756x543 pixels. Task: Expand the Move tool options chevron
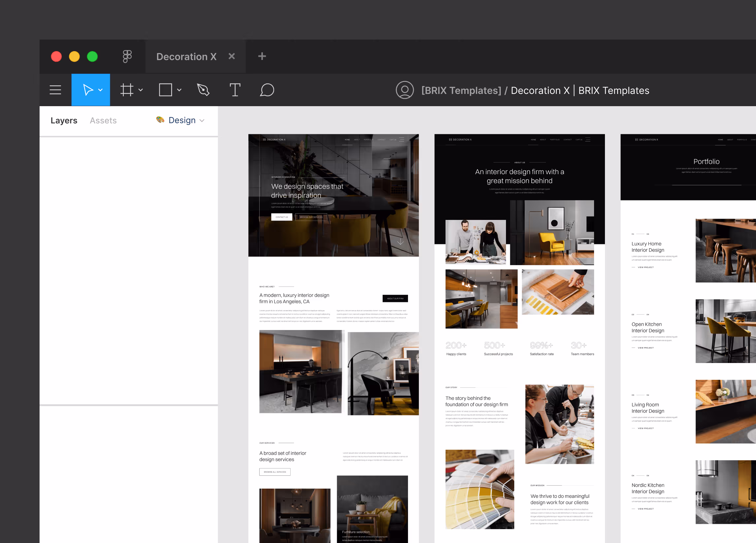coord(101,90)
